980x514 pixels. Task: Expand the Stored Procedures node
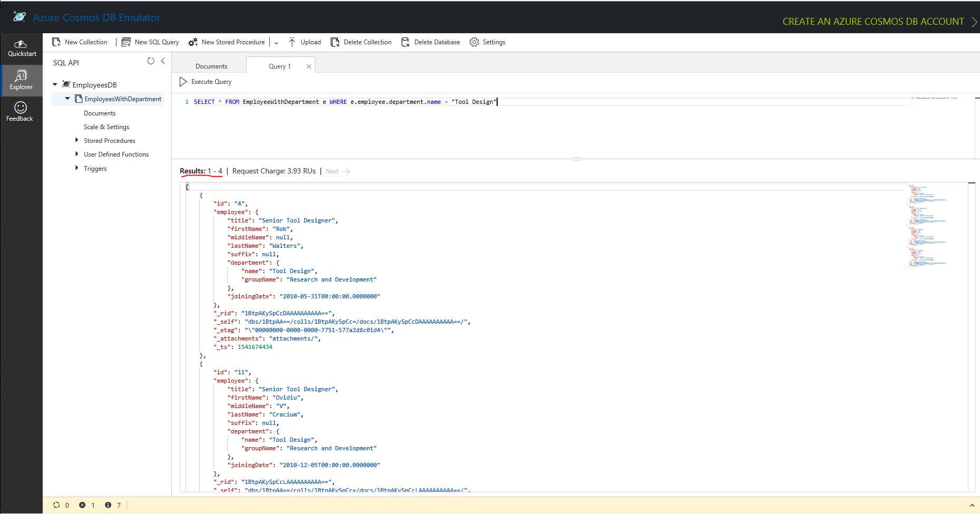point(77,140)
